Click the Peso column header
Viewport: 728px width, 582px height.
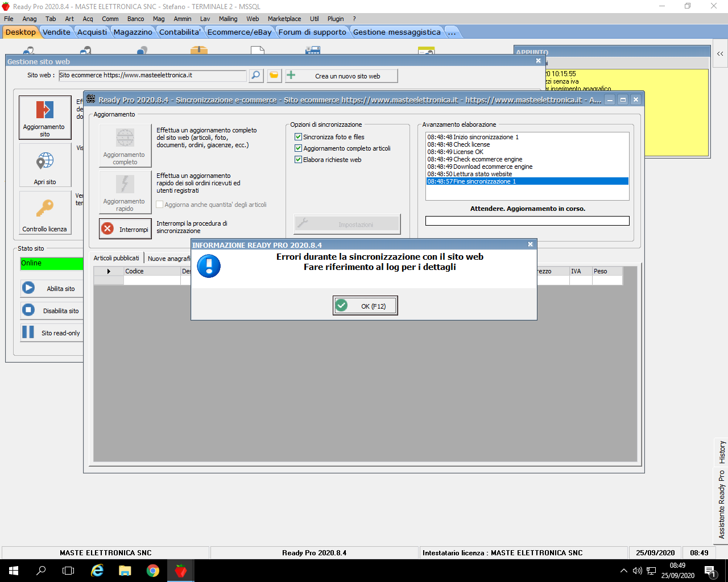click(607, 271)
